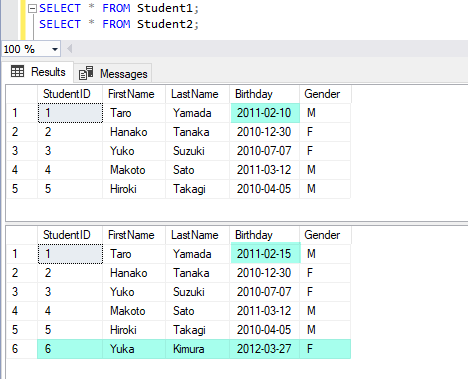Click Gender header in first result grid
The width and height of the screenshot is (468, 379).
point(325,94)
